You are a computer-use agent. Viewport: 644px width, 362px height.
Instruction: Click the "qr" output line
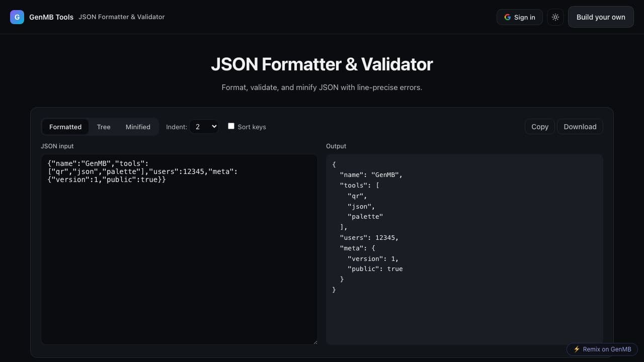[357, 196]
